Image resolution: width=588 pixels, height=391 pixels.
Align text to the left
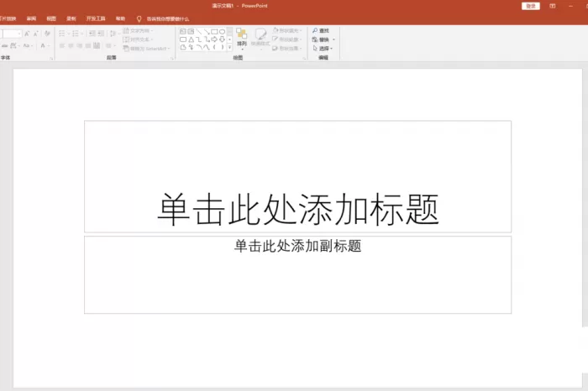pyautogui.click(x=62, y=45)
